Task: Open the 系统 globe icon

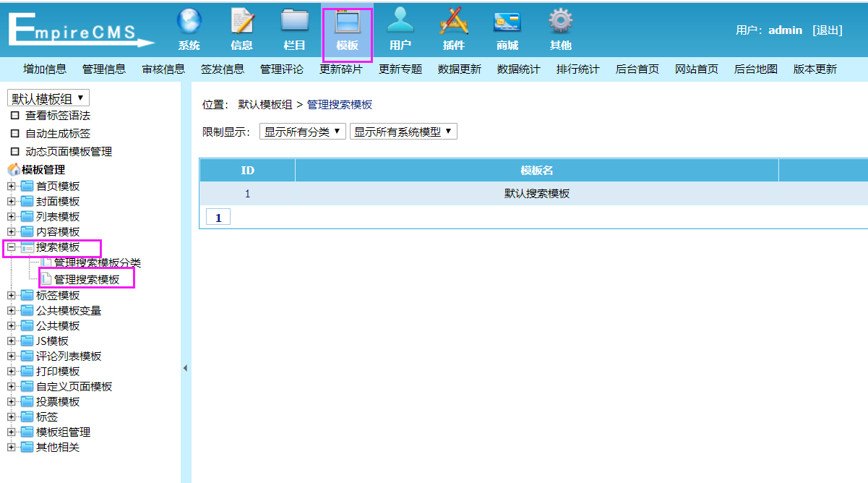Action: [x=189, y=21]
